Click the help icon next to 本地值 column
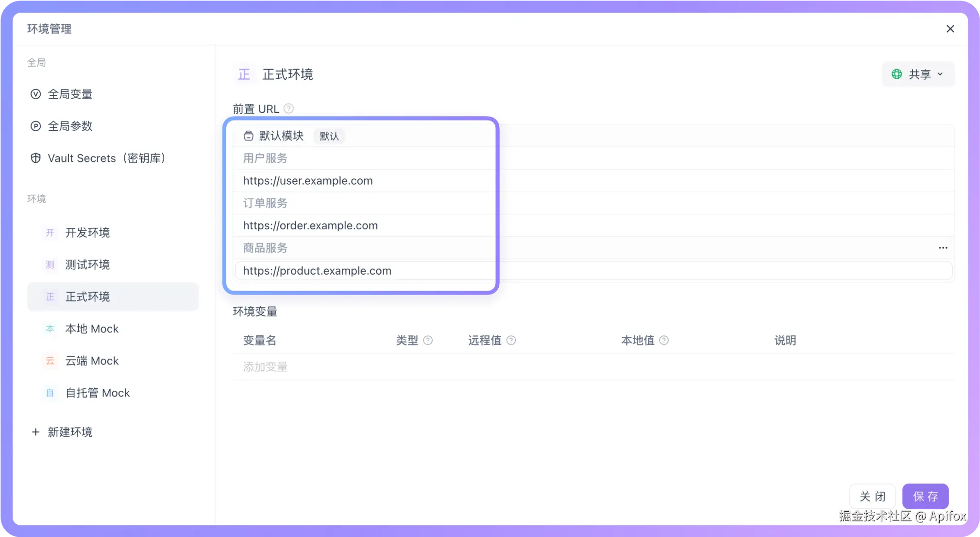The height and width of the screenshot is (537, 980). coord(664,340)
